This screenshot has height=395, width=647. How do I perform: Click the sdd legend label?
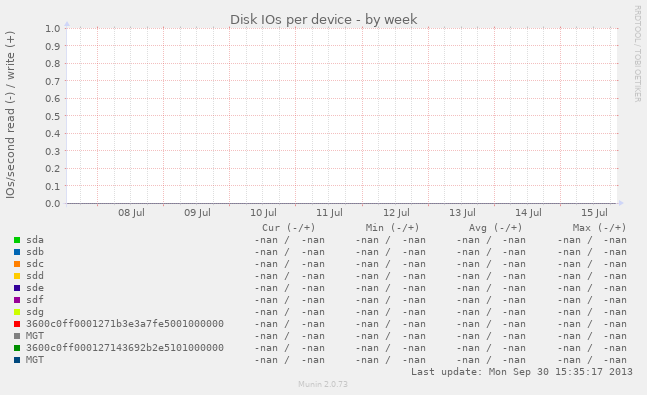pos(35,276)
